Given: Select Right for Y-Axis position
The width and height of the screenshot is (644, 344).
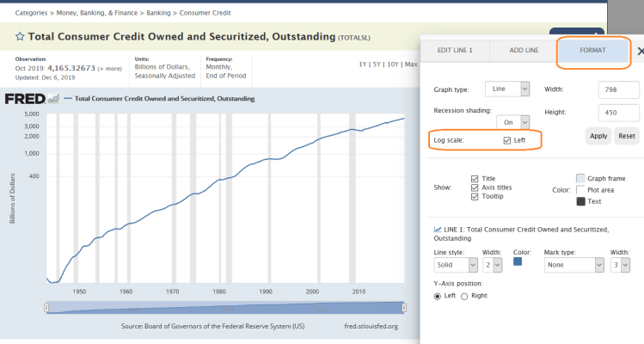Looking at the screenshot, I should click(465, 297).
